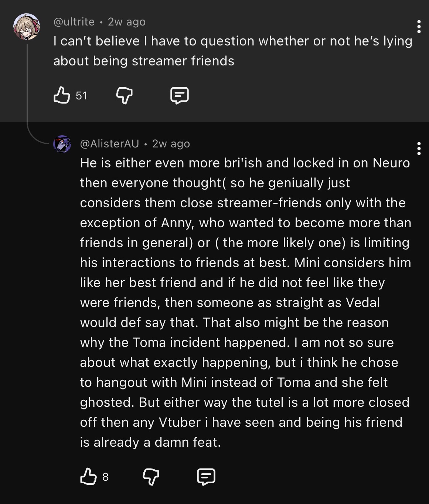
Task: Like the comment by @ultrite
Action: click(x=62, y=95)
